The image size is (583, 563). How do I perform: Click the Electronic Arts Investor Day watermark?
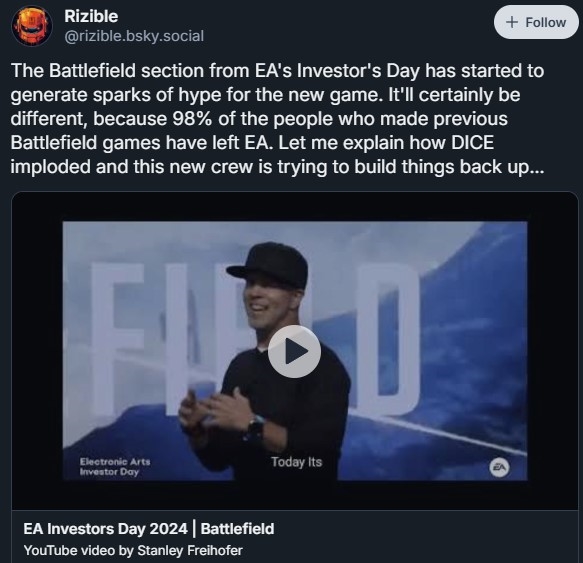(x=115, y=467)
